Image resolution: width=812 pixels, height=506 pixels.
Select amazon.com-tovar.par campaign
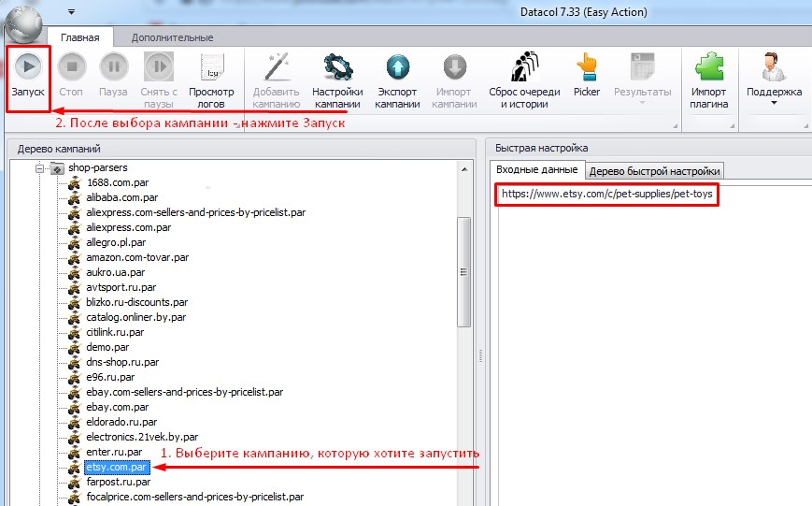point(137,257)
